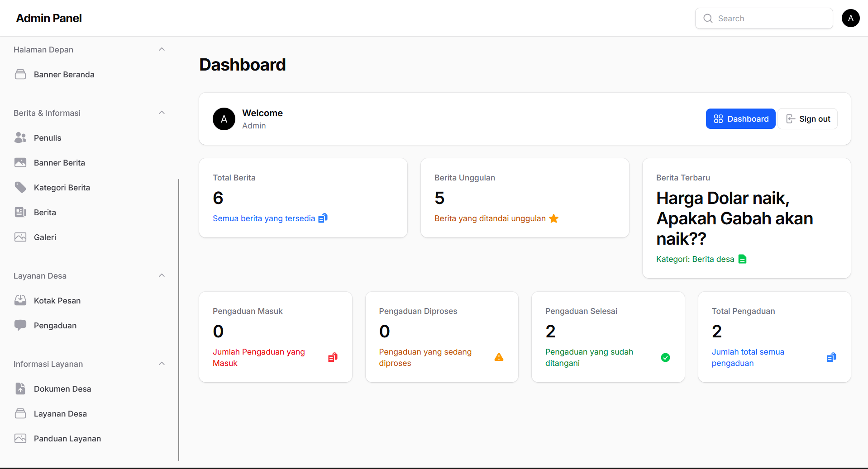
Task: Click the Pengaduan chat bubble icon
Action: [x=20, y=326]
